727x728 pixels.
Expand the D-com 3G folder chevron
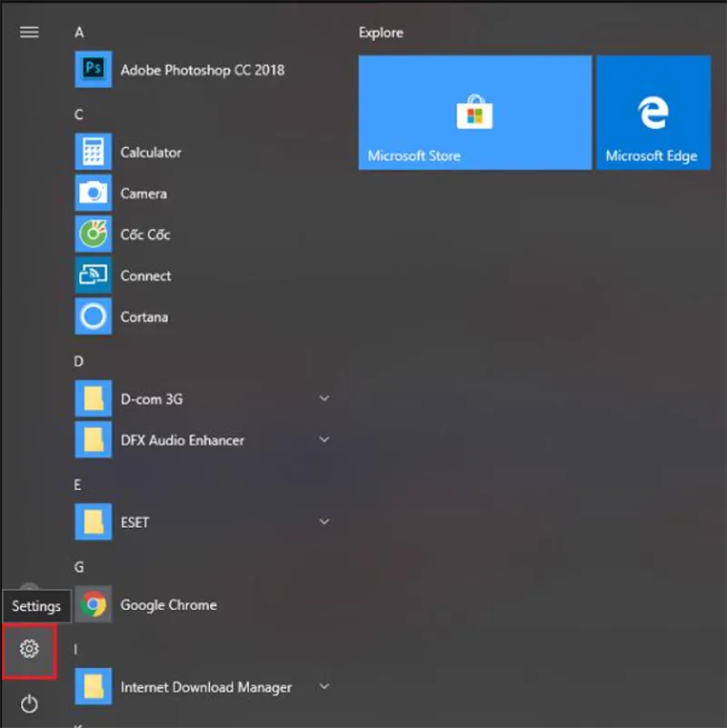click(x=324, y=399)
